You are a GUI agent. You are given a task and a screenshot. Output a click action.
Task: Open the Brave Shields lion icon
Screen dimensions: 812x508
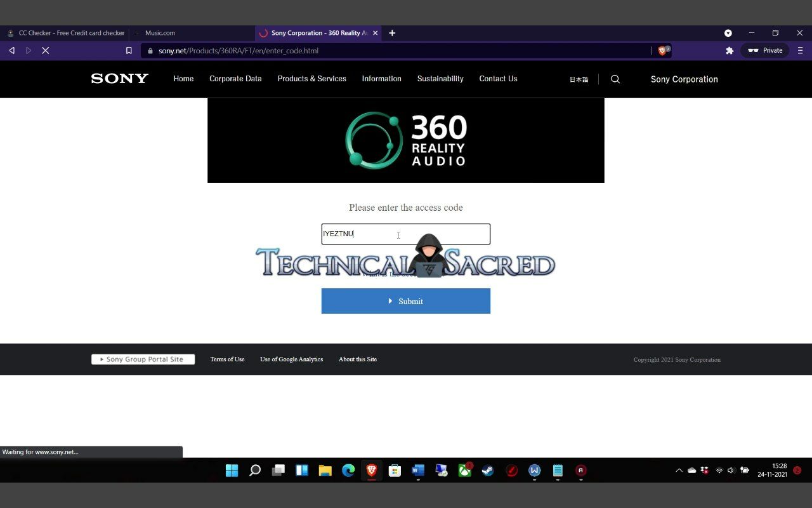tap(663, 51)
